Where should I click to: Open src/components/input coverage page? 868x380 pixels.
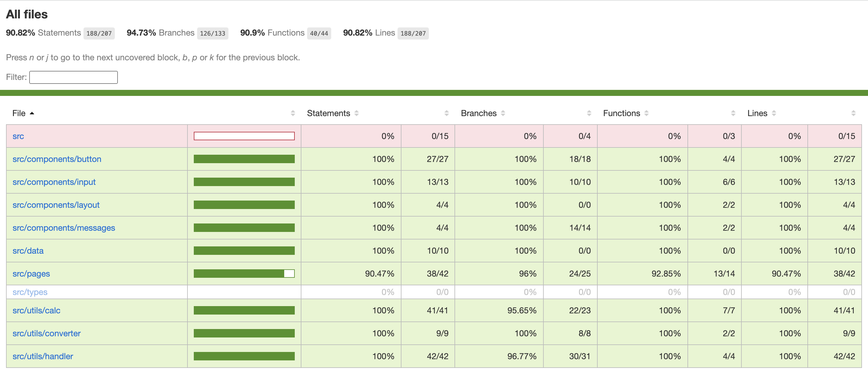54,182
